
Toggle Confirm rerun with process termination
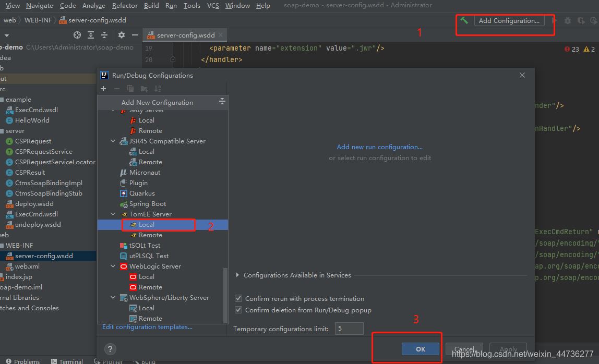pyautogui.click(x=238, y=299)
